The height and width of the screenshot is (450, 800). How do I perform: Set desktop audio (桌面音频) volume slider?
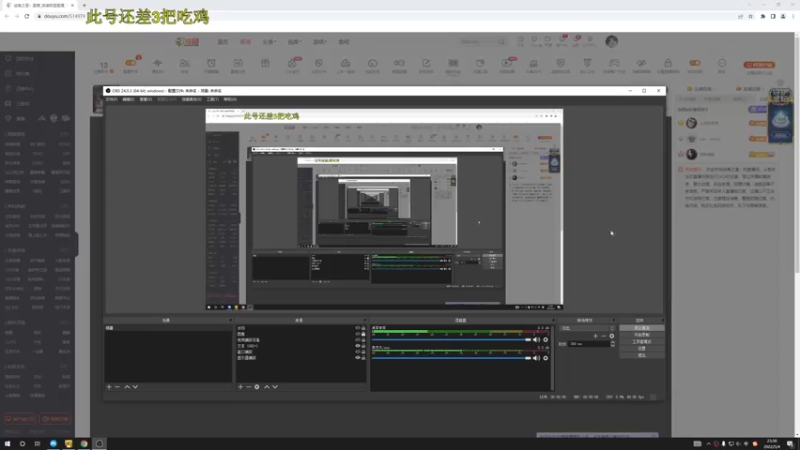click(452, 339)
